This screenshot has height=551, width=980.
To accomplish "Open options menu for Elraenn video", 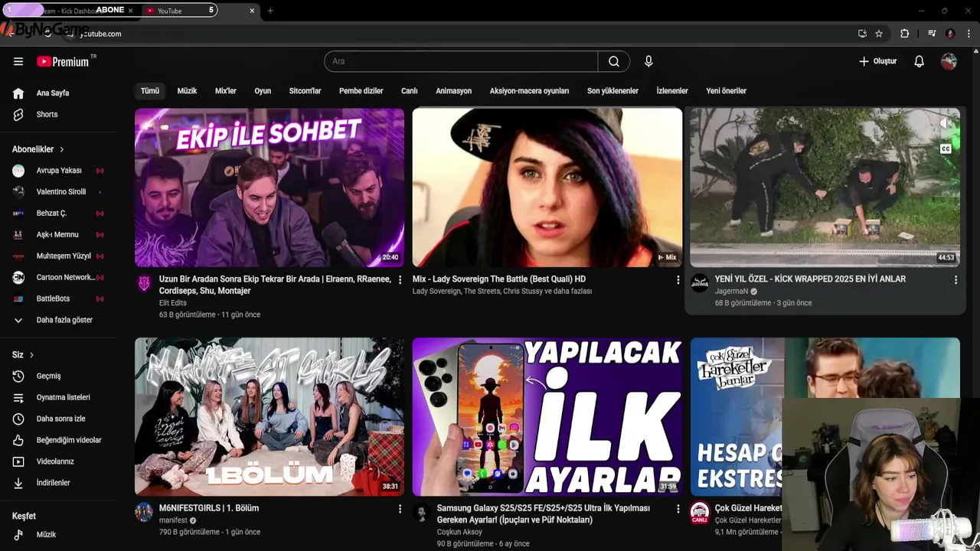I will (400, 280).
